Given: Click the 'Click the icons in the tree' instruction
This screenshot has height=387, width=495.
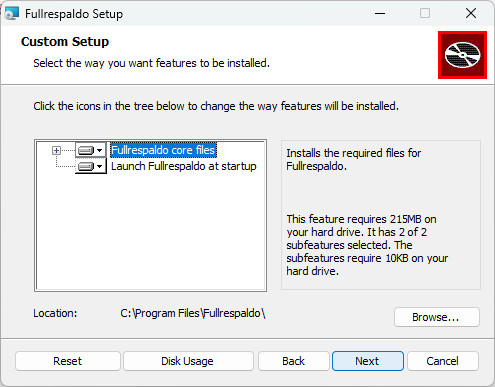Looking at the screenshot, I should [x=216, y=106].
